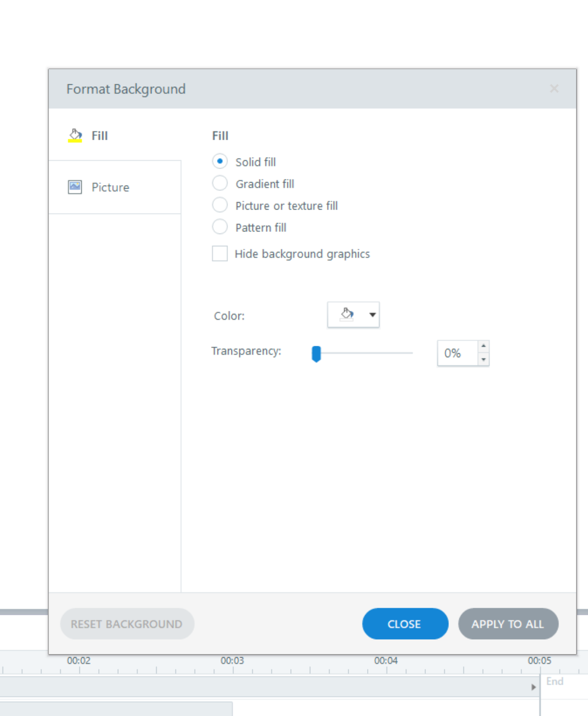Expand the Color dropdown arrow
The width and height of the screenshot is (588, 716).
click(372, 314)
